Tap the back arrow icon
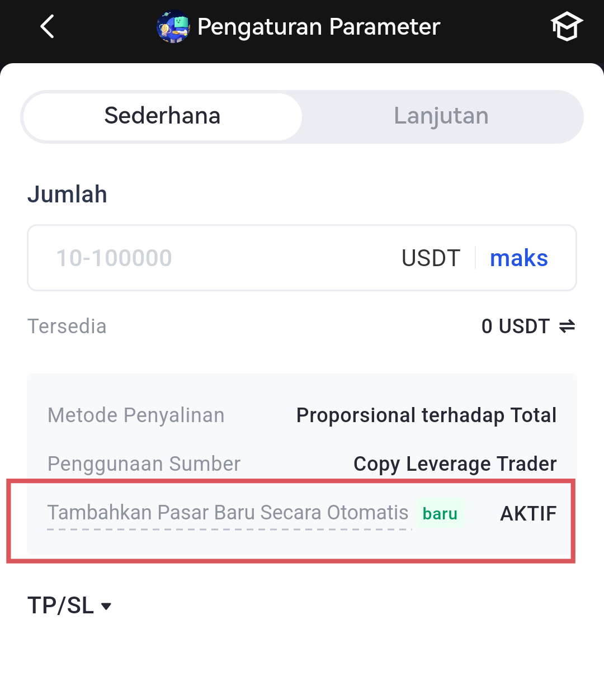The width and height of the screenshot is (604, 700). pyautogui.click(x=48, y=27)
